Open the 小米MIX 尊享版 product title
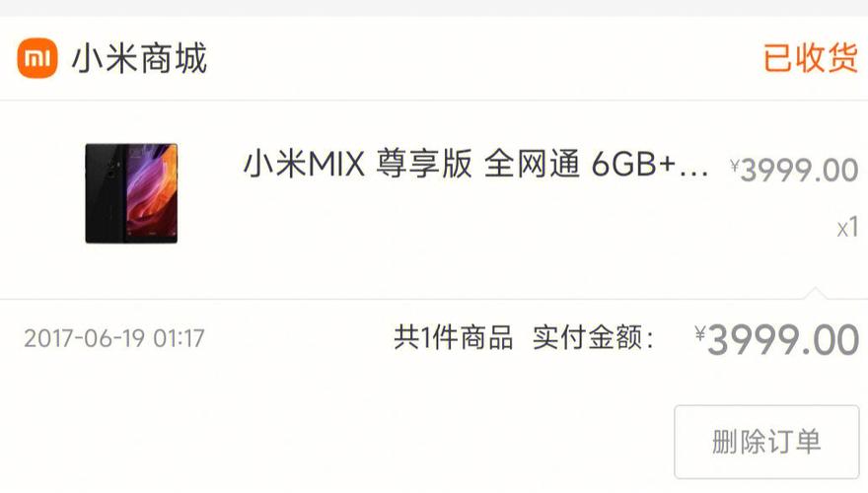 click(358, 164)
